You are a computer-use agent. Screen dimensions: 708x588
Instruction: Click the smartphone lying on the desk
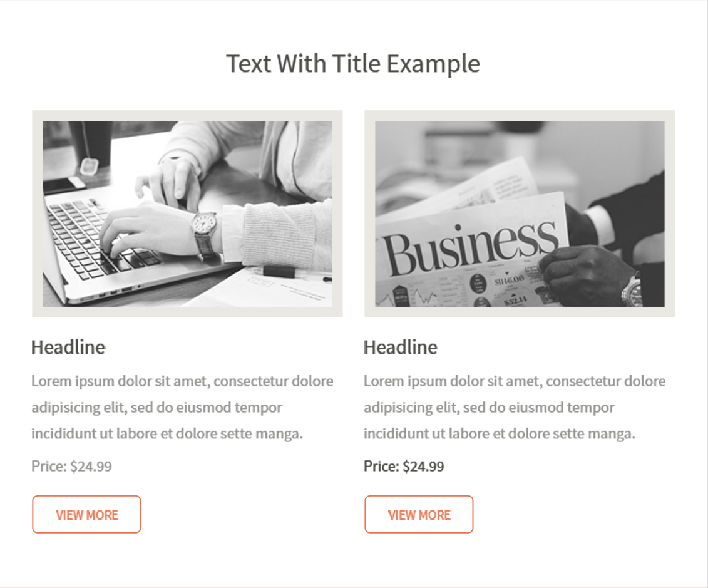63,184
